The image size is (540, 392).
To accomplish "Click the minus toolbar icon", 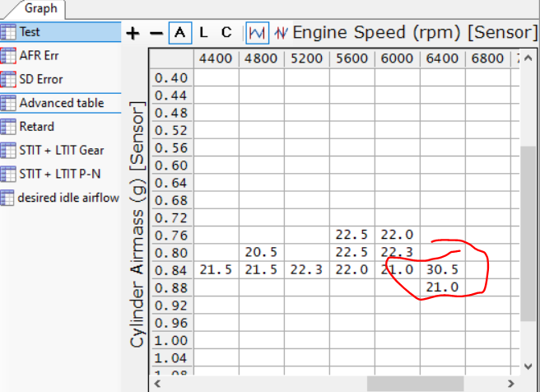I will point(156,33).
